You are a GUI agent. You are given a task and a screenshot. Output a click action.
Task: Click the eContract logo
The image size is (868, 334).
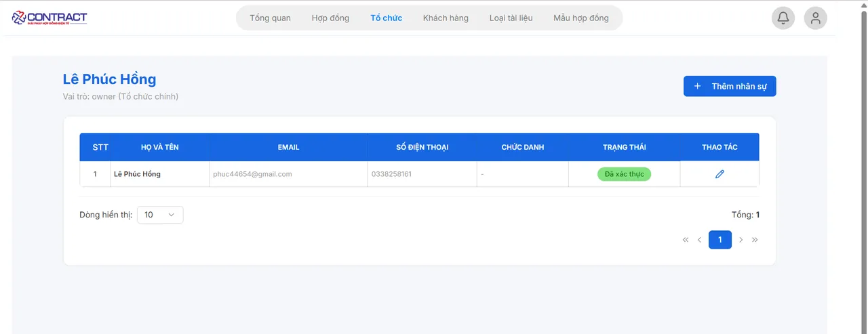(50, 18)
